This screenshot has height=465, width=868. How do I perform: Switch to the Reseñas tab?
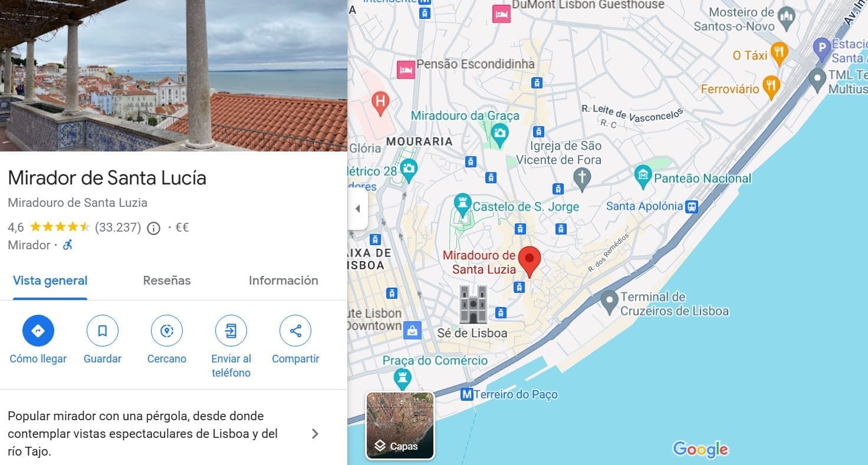coord(167,281)
